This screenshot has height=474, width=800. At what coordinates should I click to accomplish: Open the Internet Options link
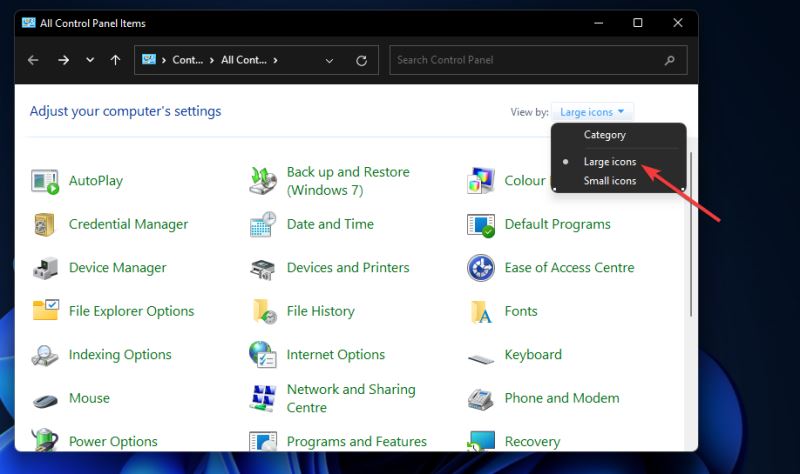coord(335,355)
